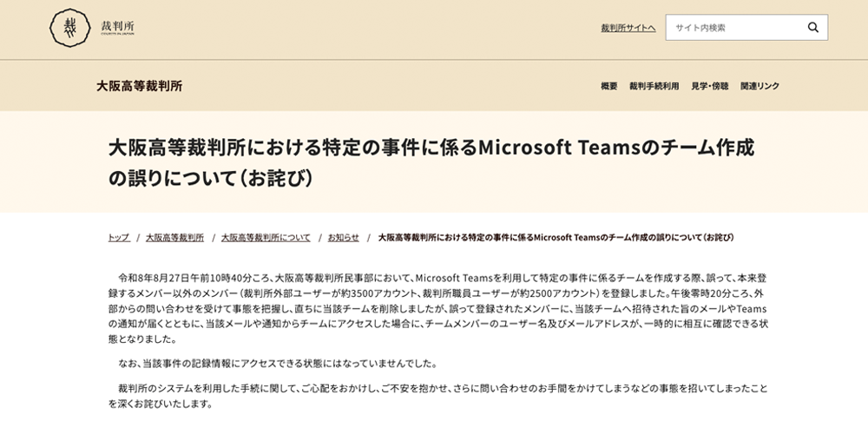The image size is (868, 421).
Task: Go to トップ via the breadcrumb
Action: tap(119, 238)
